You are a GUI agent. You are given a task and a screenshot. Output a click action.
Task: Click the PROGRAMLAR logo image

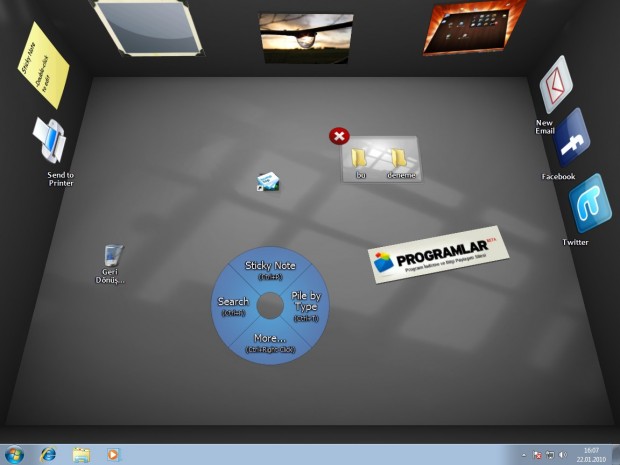click(433, 256)
